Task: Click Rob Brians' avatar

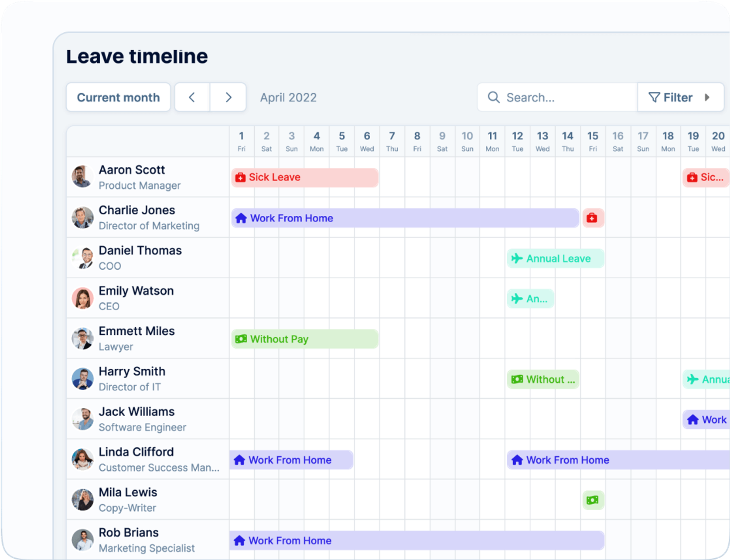Action: click(x=82, y=540)
